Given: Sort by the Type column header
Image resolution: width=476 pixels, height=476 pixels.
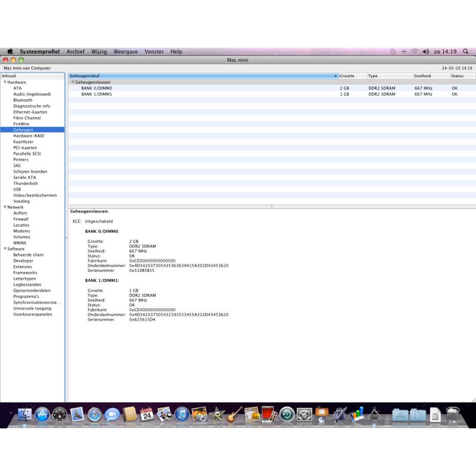Looking at the screenshot, I should tap(390, 76).
